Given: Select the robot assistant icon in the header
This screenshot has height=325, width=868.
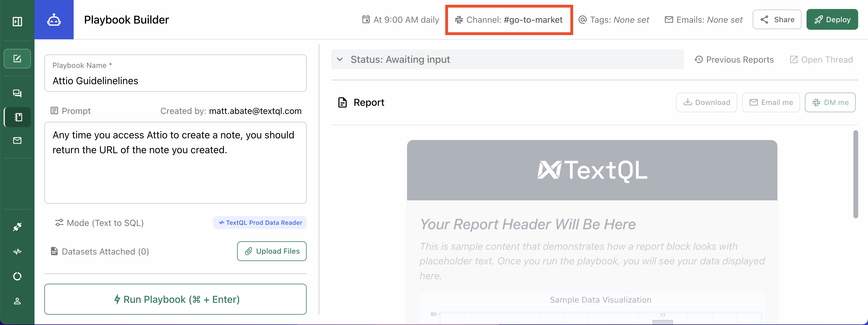Looking at the screenshot, I should [x=54, y=19].
